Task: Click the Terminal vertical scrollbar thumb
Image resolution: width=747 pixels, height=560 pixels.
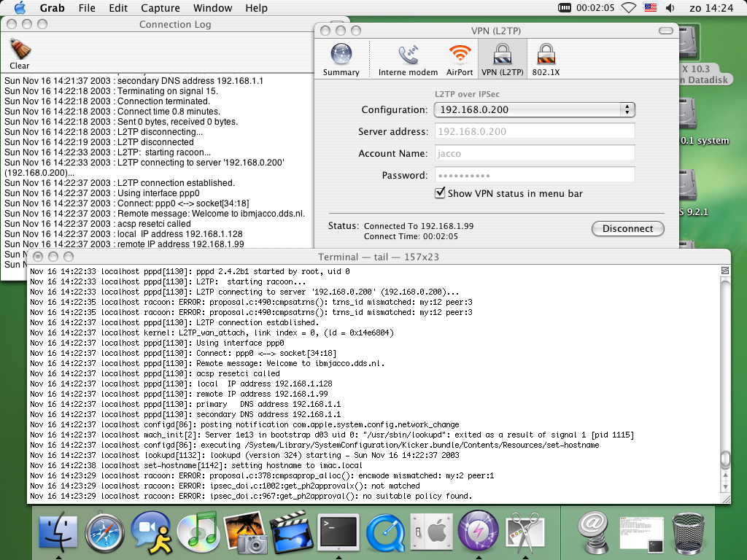Action: point(725,458)
